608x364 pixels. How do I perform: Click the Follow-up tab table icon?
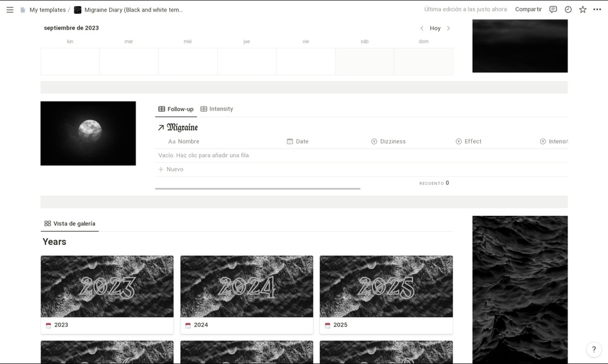pyautogui.click(x=162, y=109)
